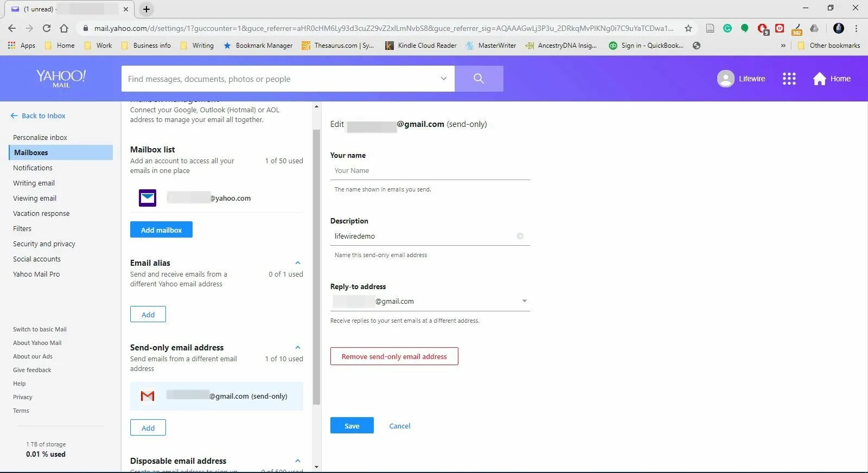Open a new browser tab

click(x=146, y=9)
